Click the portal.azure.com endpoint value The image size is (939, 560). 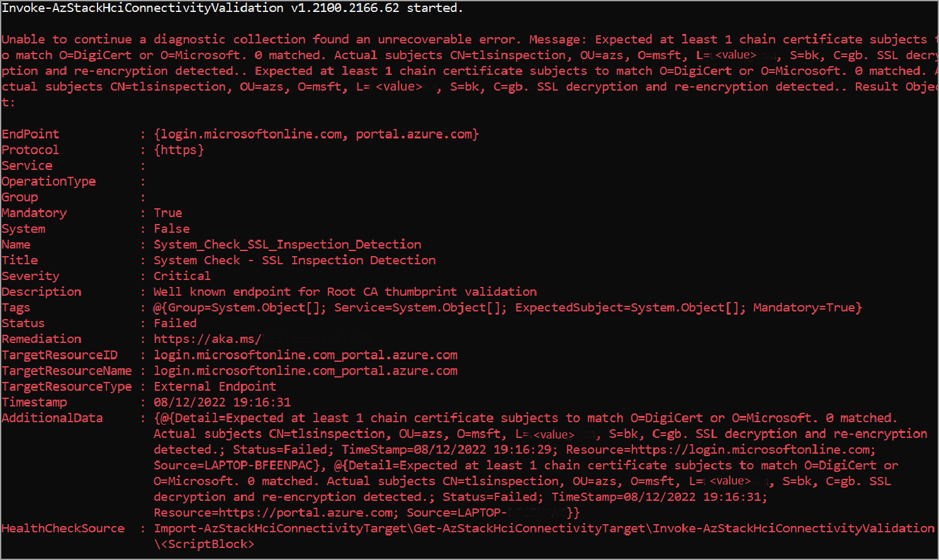(414, 134)
